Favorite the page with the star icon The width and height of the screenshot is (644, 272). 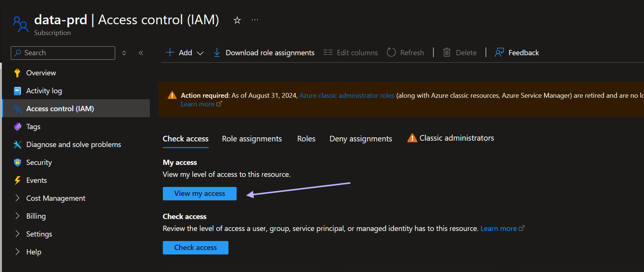tap(237, 20)
